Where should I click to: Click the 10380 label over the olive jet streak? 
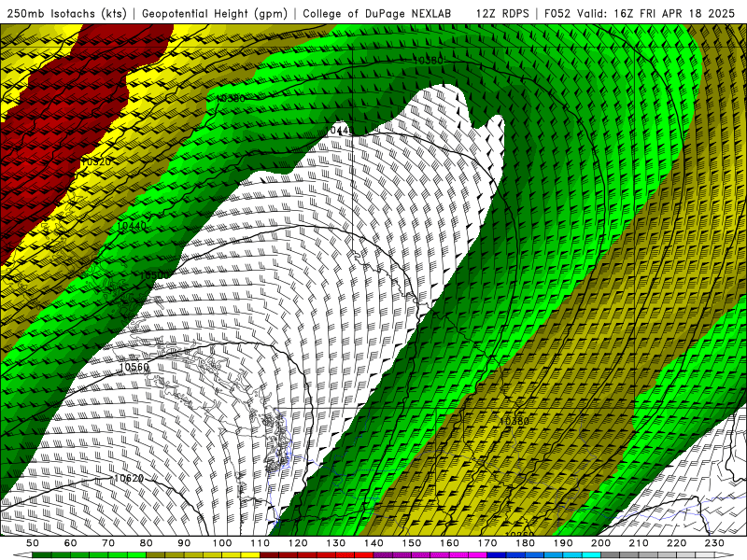[514, 422]
